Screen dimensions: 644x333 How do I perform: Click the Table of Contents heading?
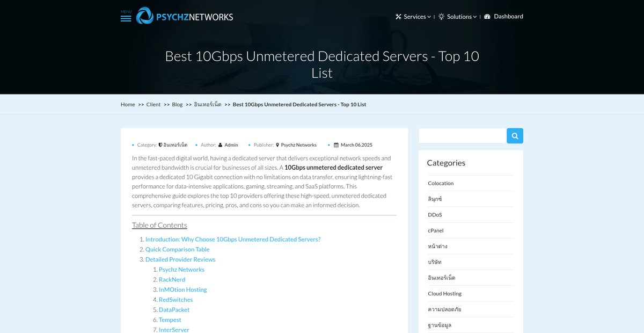[x=159, y=225]
